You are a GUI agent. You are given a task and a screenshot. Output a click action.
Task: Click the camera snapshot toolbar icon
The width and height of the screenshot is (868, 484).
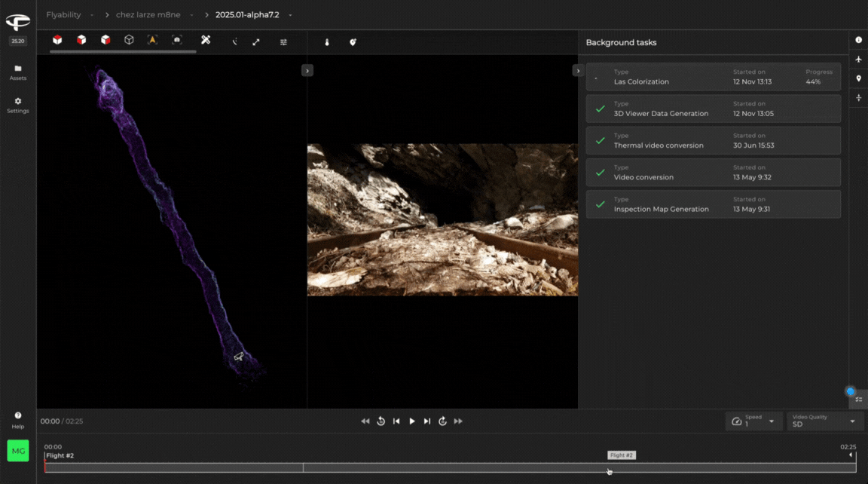pyautogui.click(x=176, y=40)
